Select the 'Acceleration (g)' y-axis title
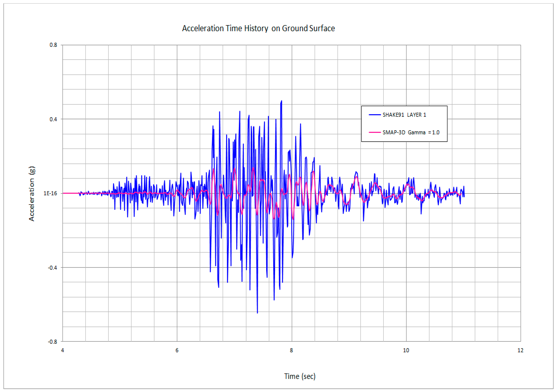556x392 pixels. [x=32, y=194]
